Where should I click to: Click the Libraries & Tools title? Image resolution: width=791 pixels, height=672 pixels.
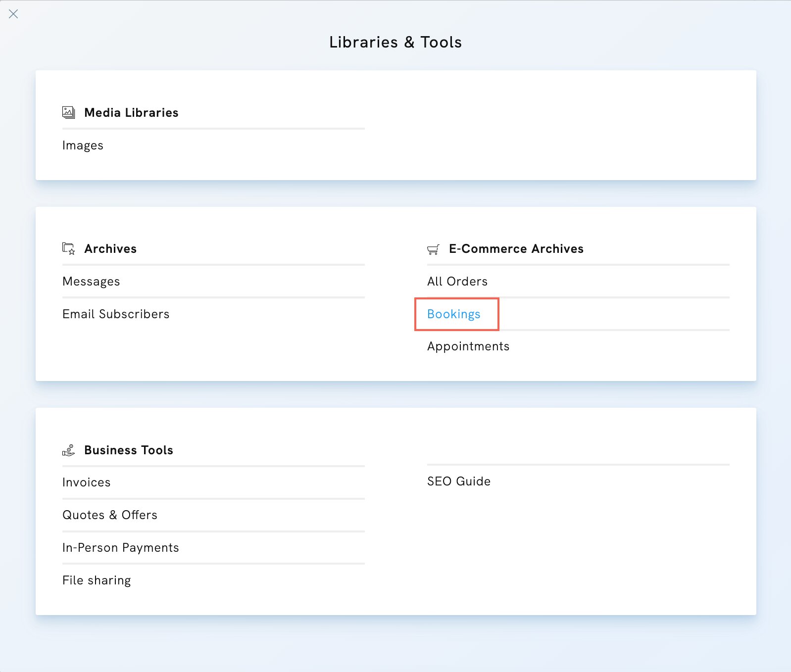click(x=395, y=42)
